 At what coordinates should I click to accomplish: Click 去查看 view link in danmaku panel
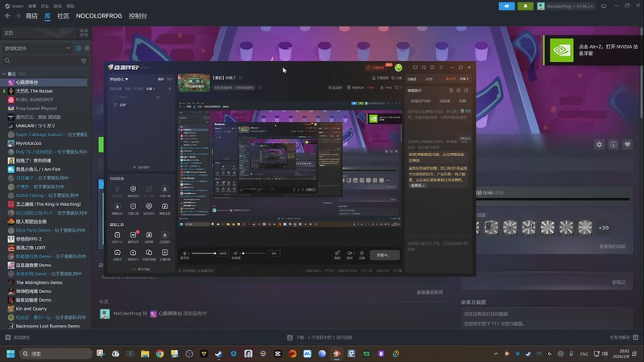(417, 186)
